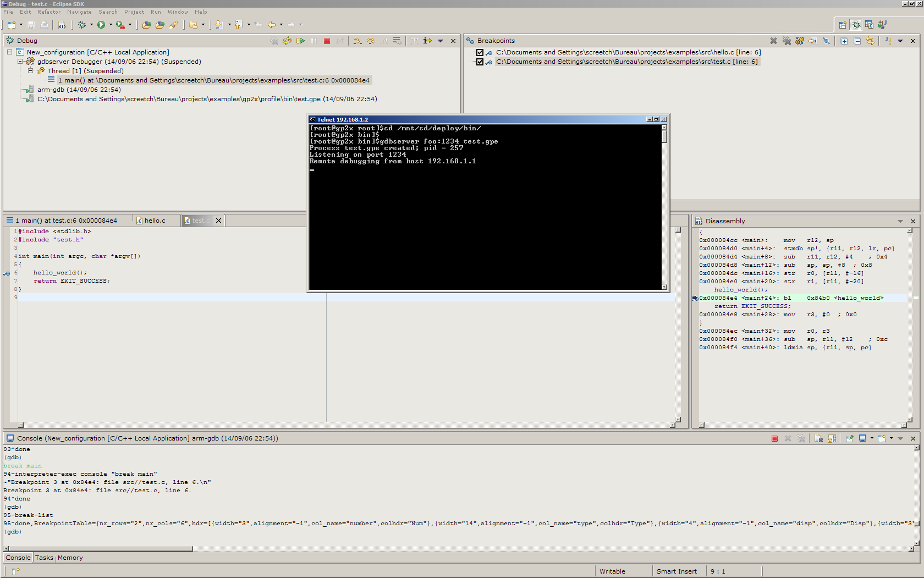Collapse the New_configuration launch tree node
The height and width of the screenshot is (578, 924).
9,52
